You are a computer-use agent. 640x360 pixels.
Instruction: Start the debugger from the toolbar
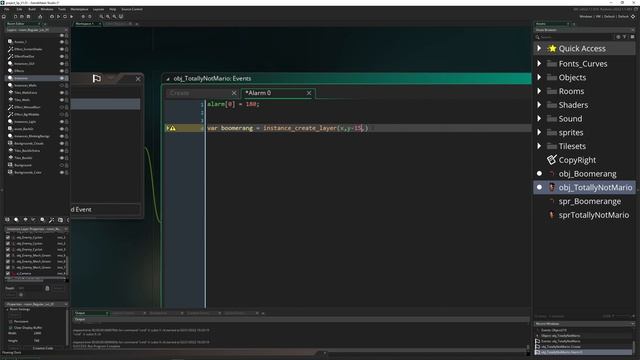coord(52,17)
